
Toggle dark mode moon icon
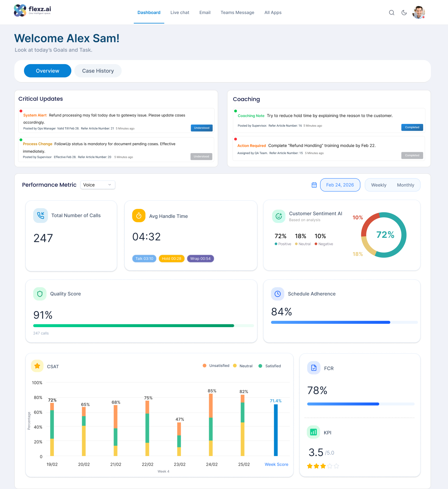pos(404,12)
